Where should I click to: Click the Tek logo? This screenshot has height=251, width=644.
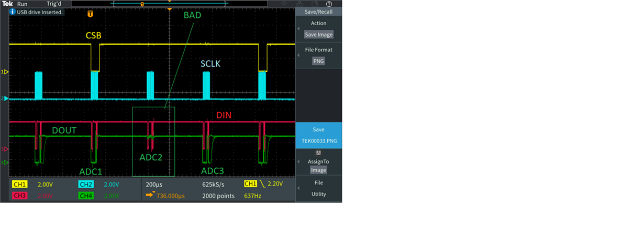[7, 4]
